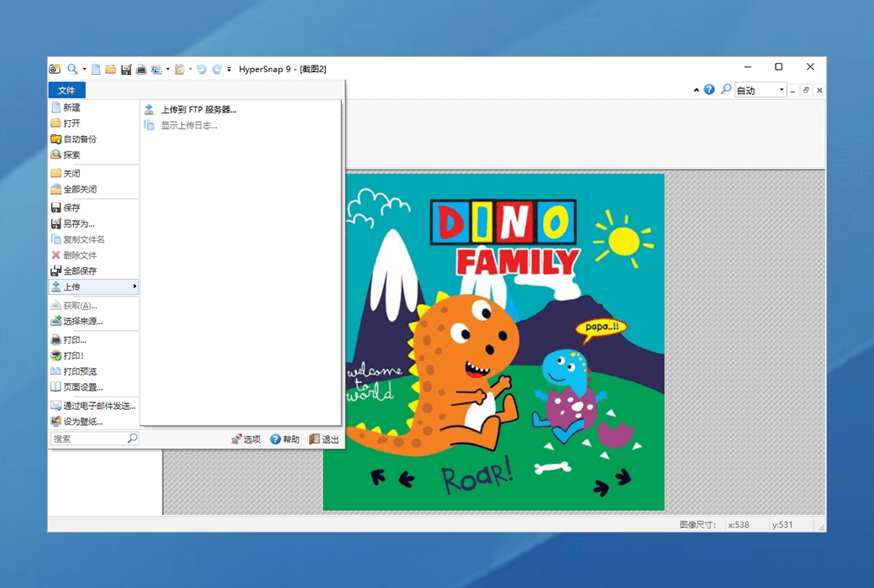The height and width of the screenshot is (588, 874).
Task: Choose 打印预览 in the file menu
Action: [x=80, y=371]
